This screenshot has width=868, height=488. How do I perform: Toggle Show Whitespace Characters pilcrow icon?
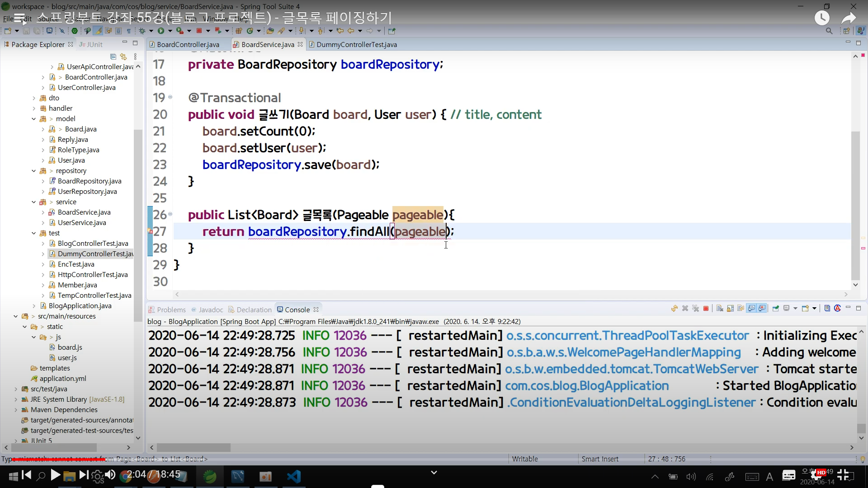[129, 31]
